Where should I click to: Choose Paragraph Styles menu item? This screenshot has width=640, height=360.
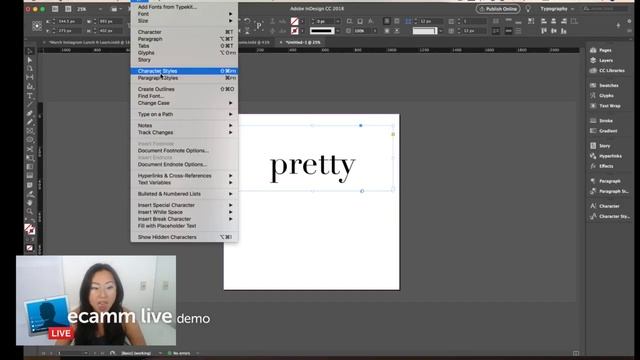184,78
